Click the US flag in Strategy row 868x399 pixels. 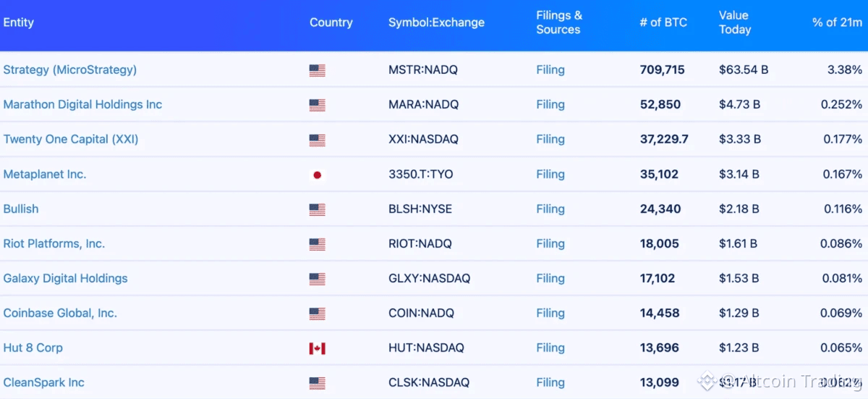tap(317, 70)
